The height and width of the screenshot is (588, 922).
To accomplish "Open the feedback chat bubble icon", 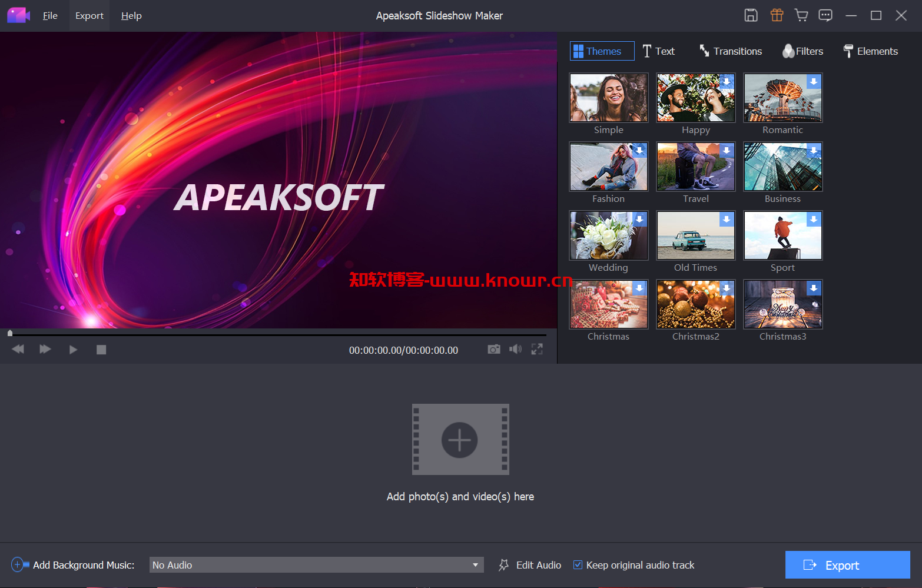I will (x=825, y=15).
